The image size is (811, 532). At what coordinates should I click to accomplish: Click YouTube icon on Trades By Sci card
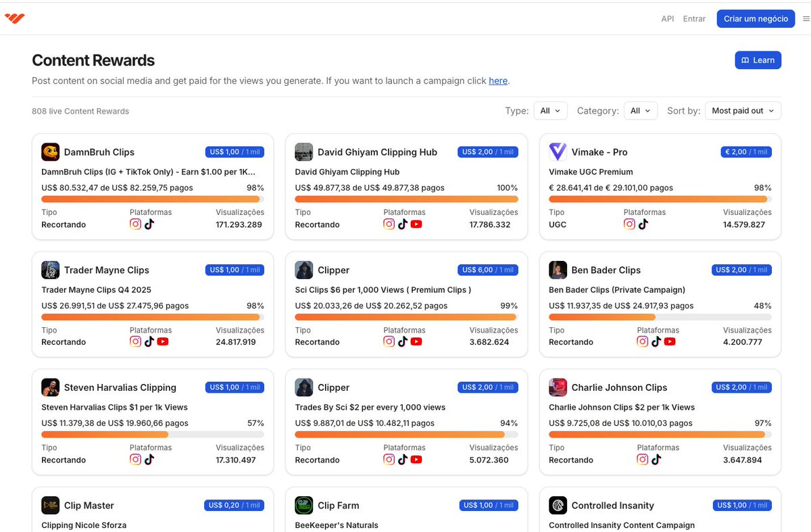click(416, 460)
